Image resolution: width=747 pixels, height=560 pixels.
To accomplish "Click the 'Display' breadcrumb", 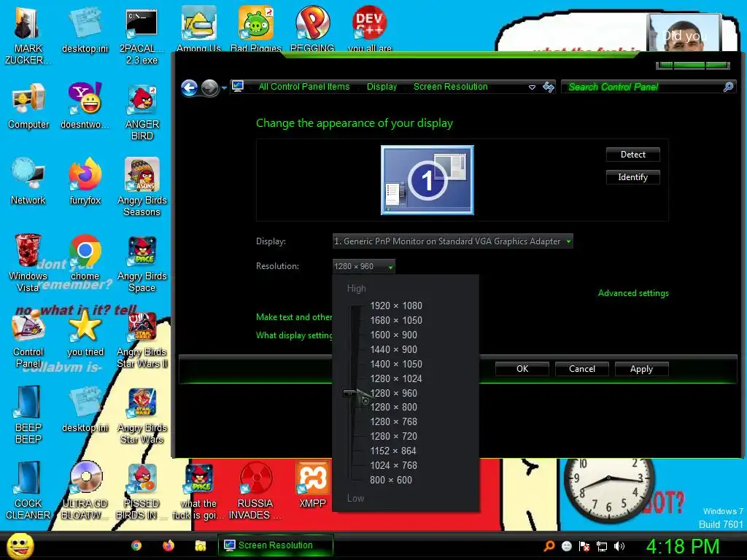I will (x=382, y=87).
